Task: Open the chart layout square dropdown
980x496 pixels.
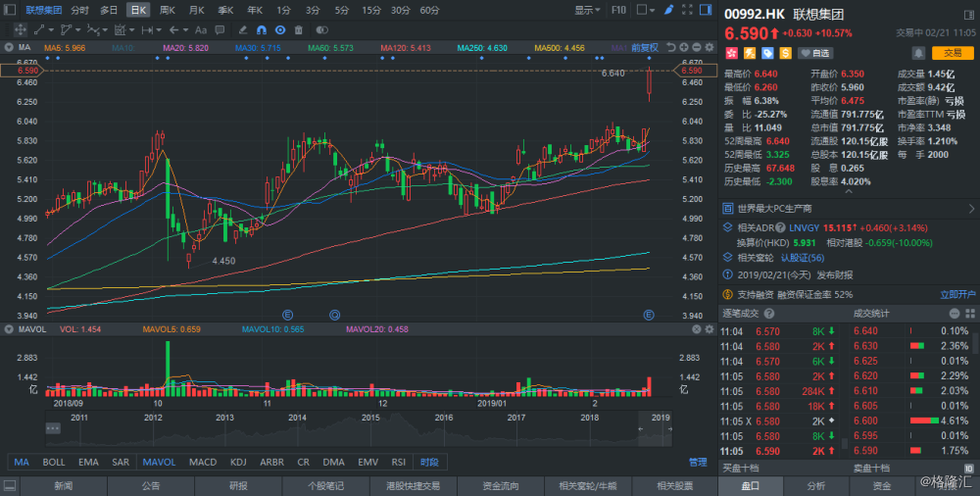Action: click(x=646, y=10)
